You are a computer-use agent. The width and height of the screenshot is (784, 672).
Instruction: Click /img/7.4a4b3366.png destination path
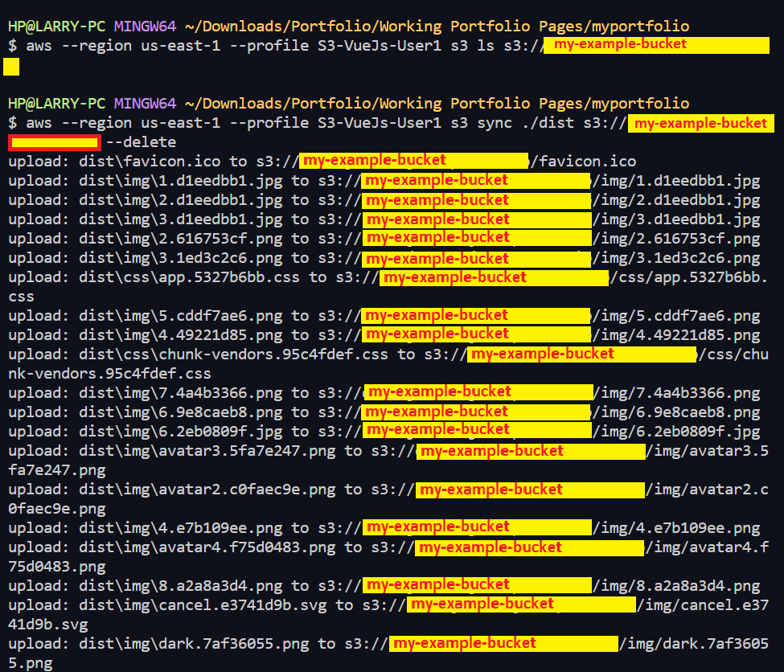[x=676, y=393]
